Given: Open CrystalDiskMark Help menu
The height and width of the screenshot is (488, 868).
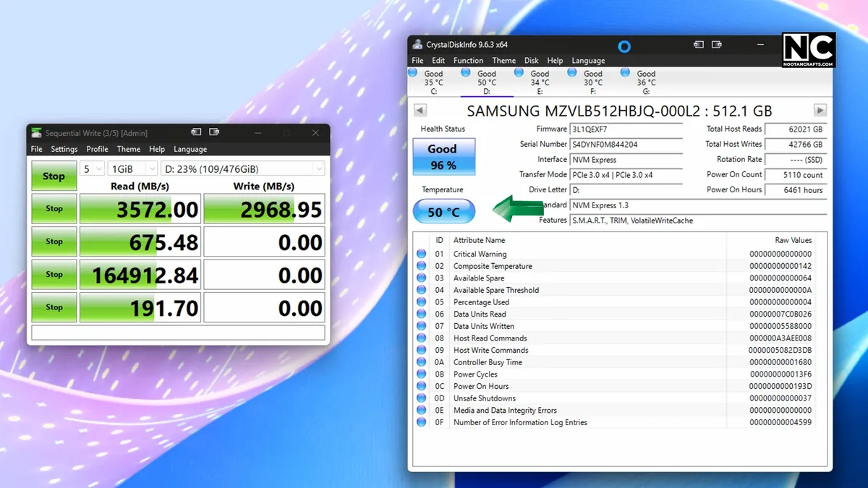Looking at the screenshot, I should [157, 149].
